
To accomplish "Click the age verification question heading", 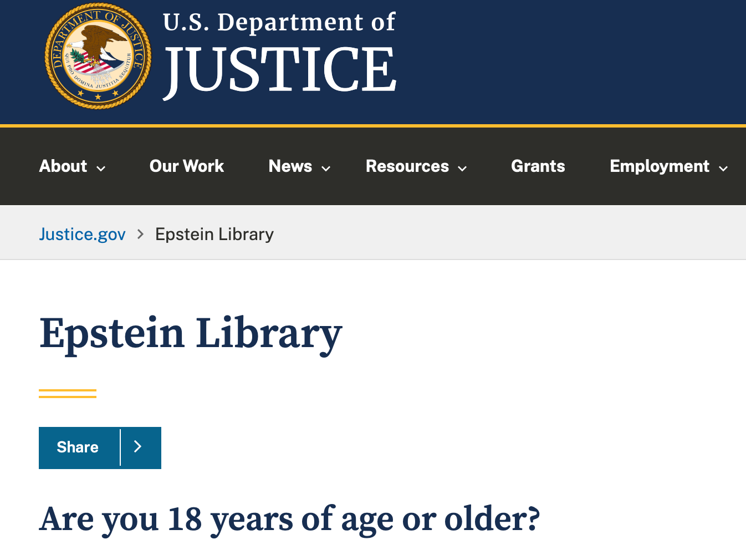I will pyautogui.click(x=289, y=520).
